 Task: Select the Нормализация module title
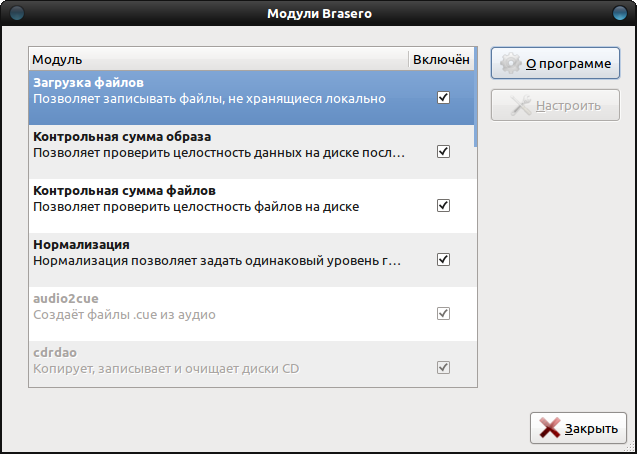coord(81,245)
